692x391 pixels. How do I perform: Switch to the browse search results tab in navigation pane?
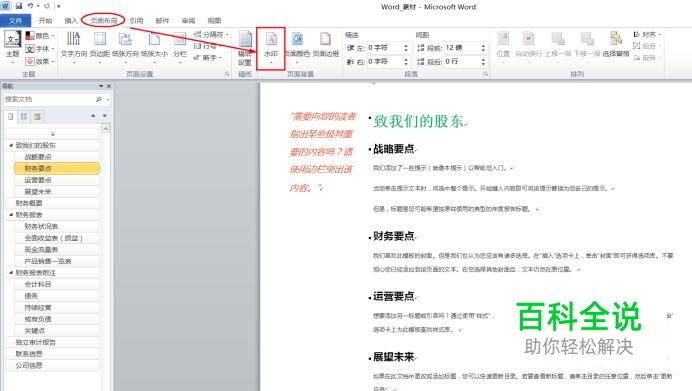pyautogui.click(x=37, y=117)
